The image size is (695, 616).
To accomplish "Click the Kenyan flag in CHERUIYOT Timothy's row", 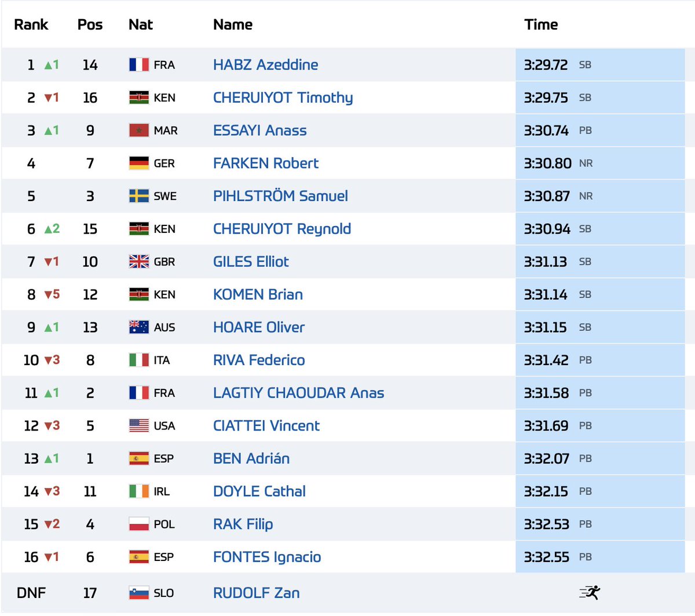I will [x=139, y=97].
